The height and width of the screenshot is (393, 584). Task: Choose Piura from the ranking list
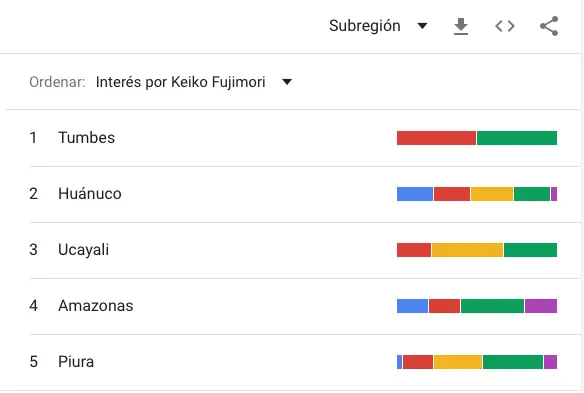(x=76, y=362)
